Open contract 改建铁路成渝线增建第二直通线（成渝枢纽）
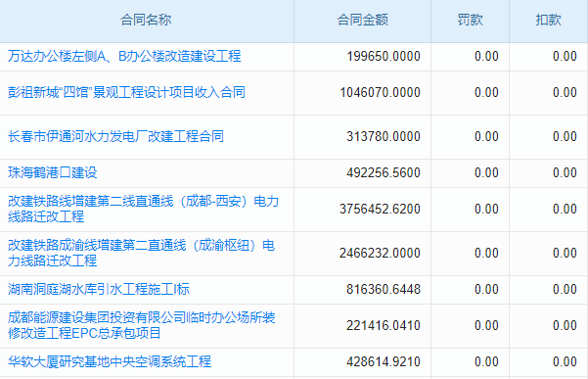 (x=142, y=253)
